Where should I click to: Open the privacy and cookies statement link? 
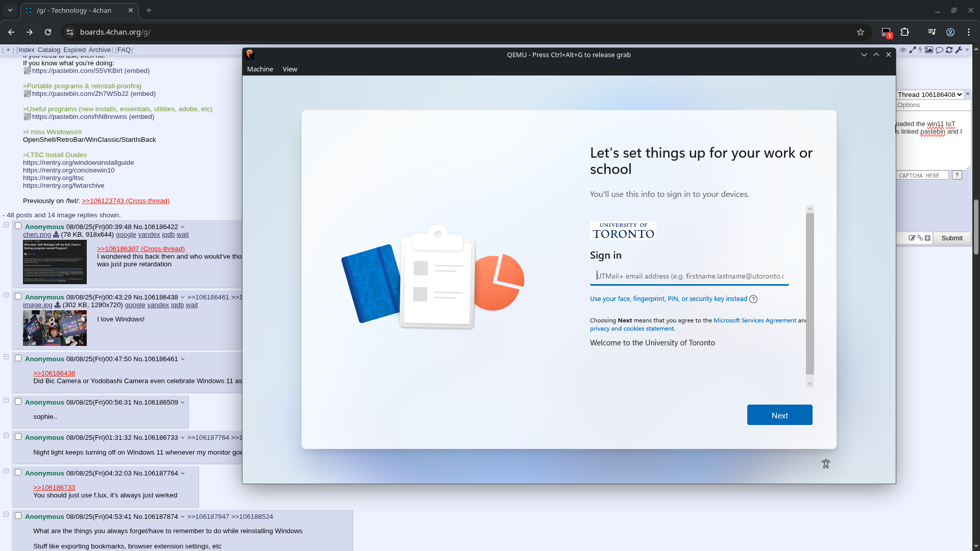pyautogui.click(x=632, y=329)
